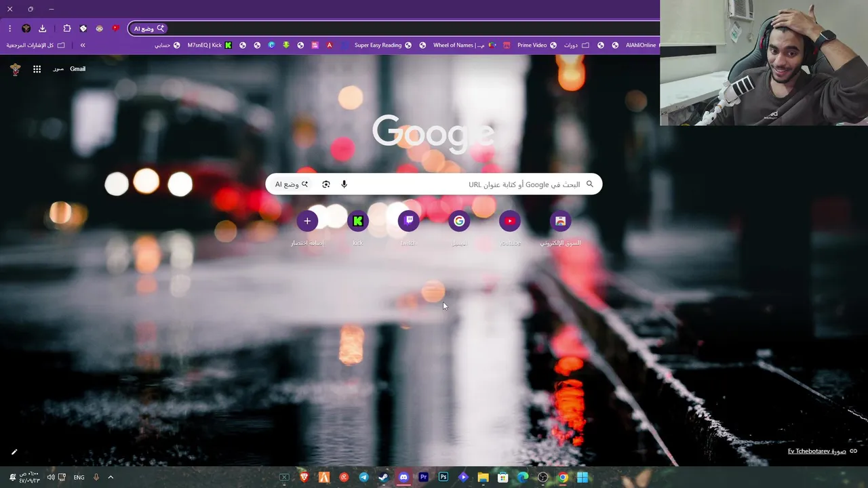Click AI mode button in search box
This screenshot has width=868, height=488.
pos(292,184)
